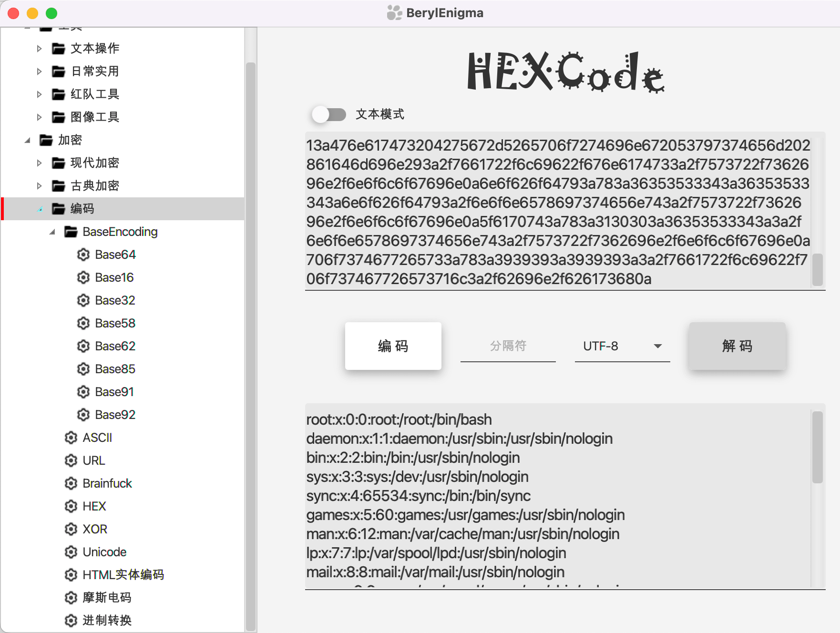
Task: Expand the 现代加密 folder arrow
Action: (x=40, y=163)
